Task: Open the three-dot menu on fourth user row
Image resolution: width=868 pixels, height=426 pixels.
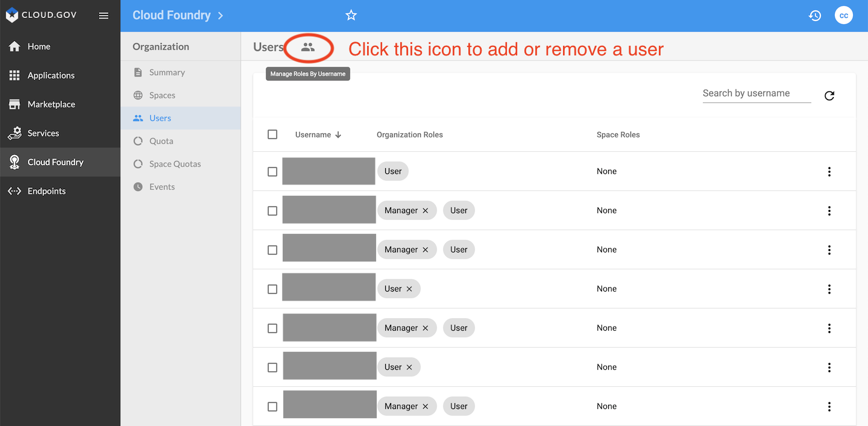Action: click(829, 289)
